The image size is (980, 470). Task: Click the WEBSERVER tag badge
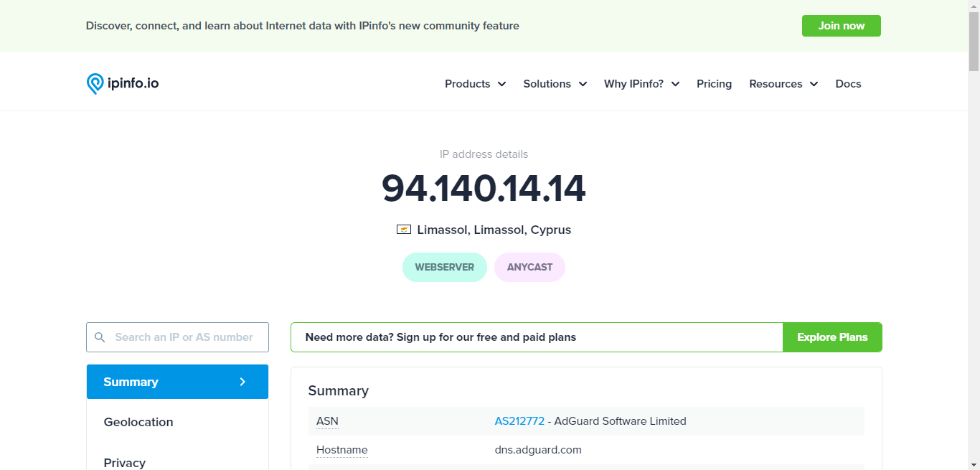444,267
